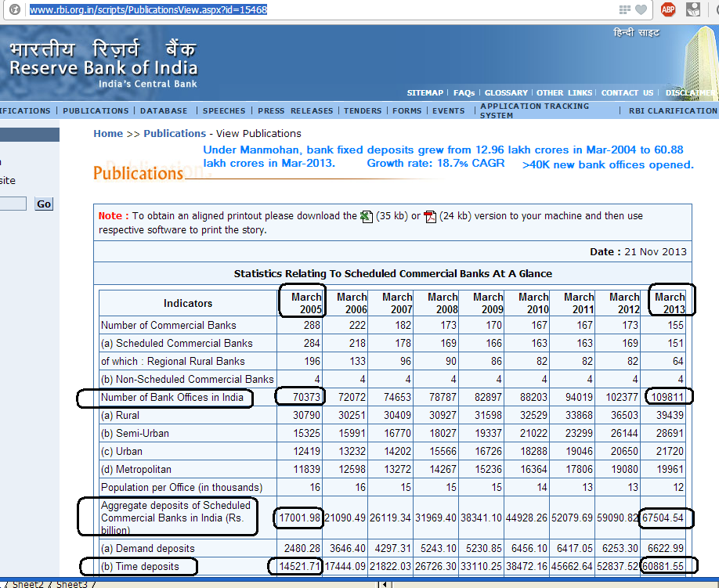Screen dimensions: 719x588
Task: Open the DATABASE menu
Action: tap(164, 111)
